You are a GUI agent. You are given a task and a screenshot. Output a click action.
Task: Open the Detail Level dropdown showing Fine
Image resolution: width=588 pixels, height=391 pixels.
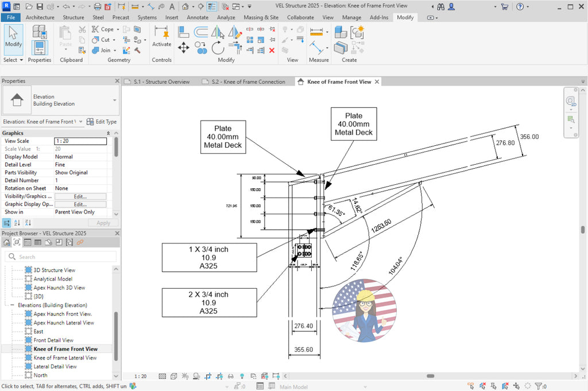80,164
